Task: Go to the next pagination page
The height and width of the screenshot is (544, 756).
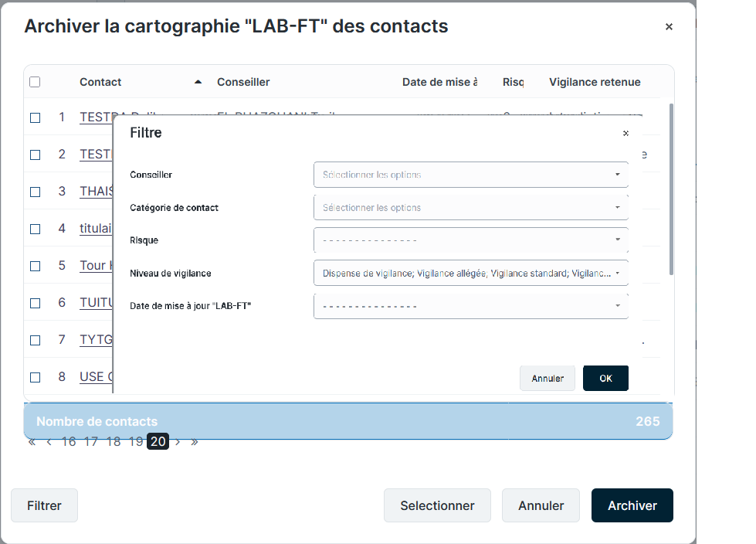Action: (178, 442)
